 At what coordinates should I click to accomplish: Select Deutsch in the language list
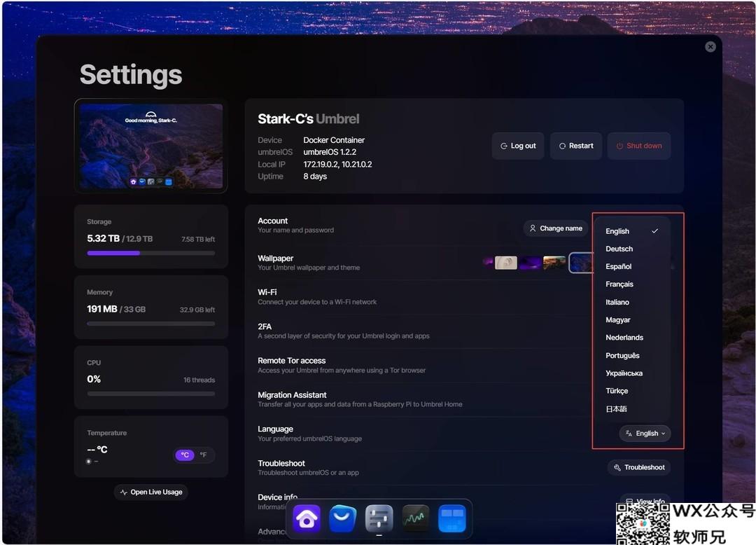(x=632, y=249)
